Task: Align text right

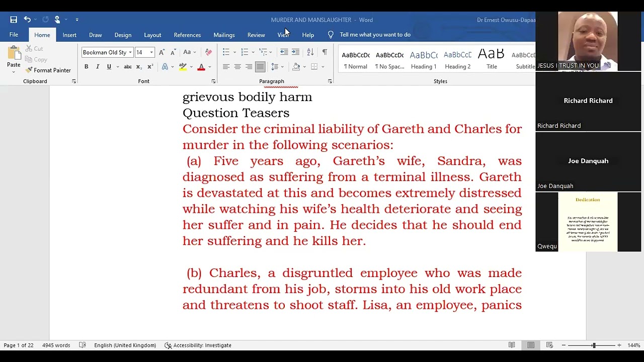Action: pyautogui.click(x=249, y=67)
